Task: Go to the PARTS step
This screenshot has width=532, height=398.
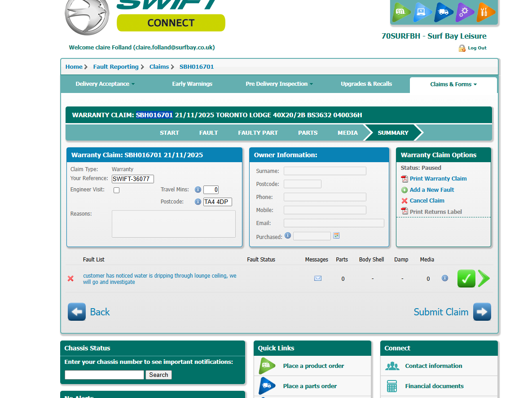Action: [308, 133]
